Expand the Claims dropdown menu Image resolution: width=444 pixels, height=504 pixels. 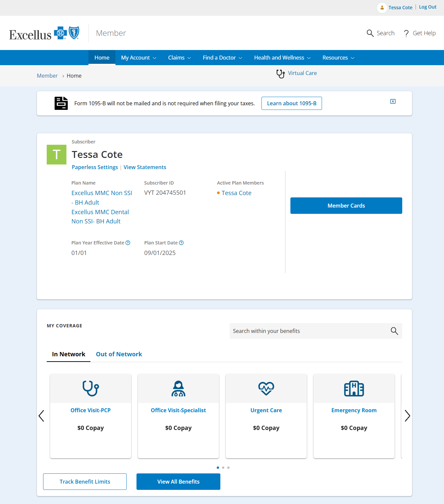click(x=179, y=58)
